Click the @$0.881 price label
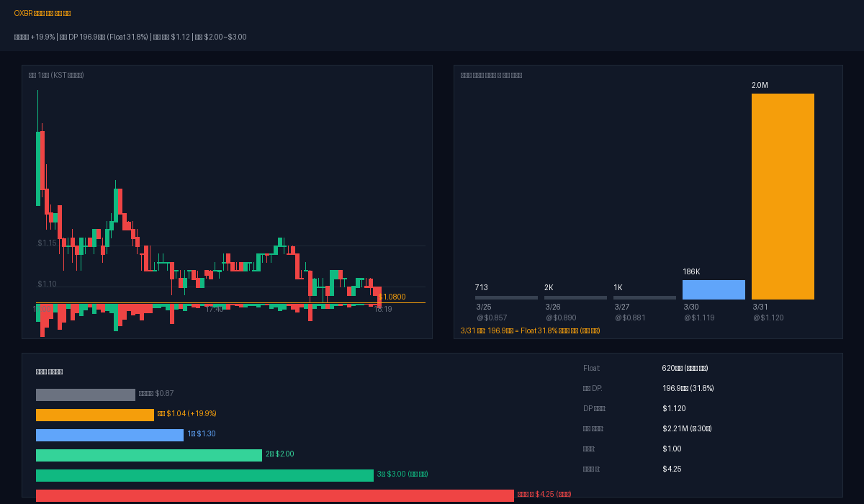Image resolution: width=864 pixels, height=504 pixels. (630, 318)
